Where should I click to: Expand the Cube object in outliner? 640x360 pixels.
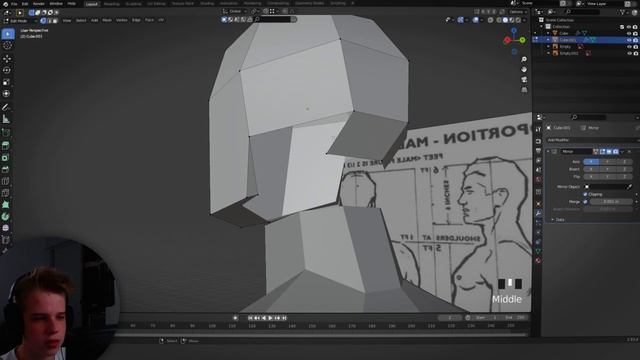[x=548, y=33]
